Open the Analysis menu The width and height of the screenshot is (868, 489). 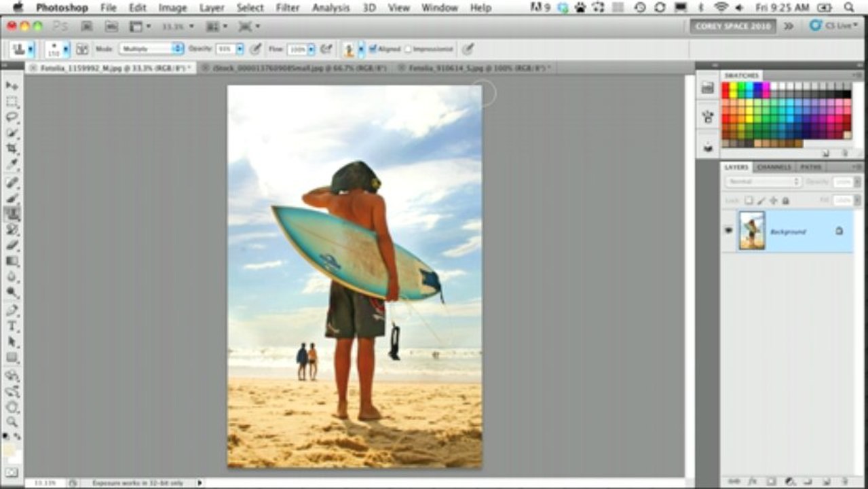(331, 8)
